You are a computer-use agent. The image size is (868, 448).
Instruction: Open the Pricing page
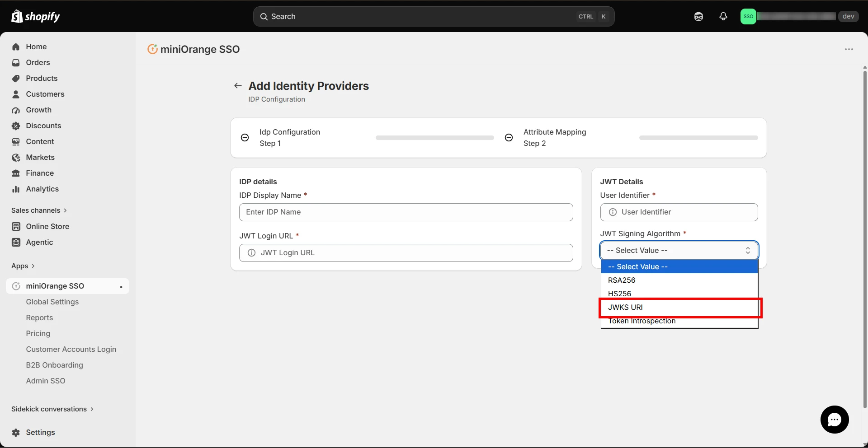pyautogui.click(x=38, y=333)
